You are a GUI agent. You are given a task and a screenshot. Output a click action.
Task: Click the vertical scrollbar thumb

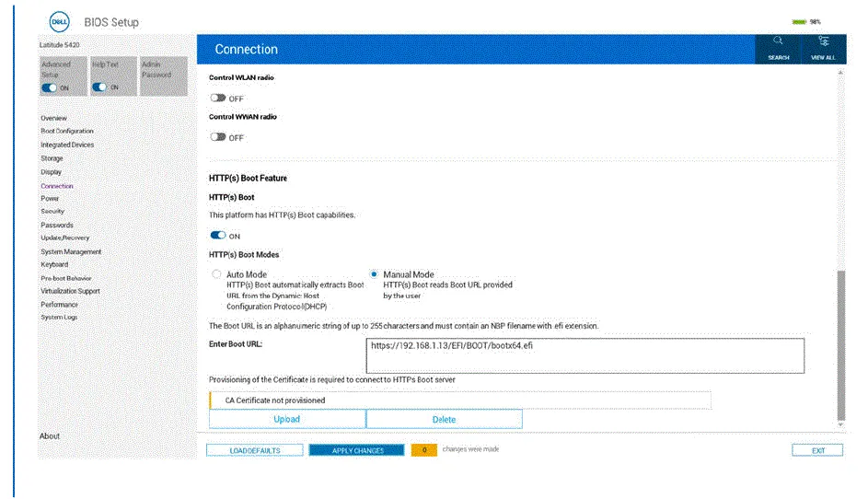(x=839, y=345)
